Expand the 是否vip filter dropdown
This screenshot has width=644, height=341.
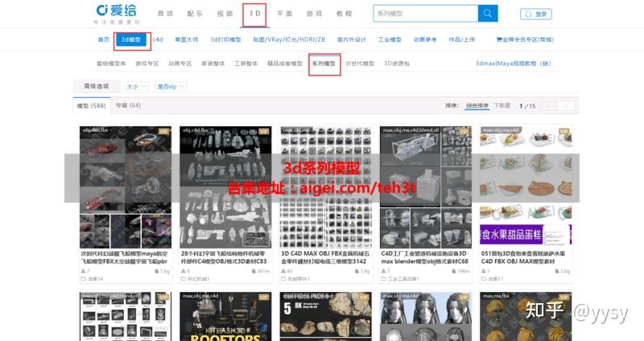171,86
